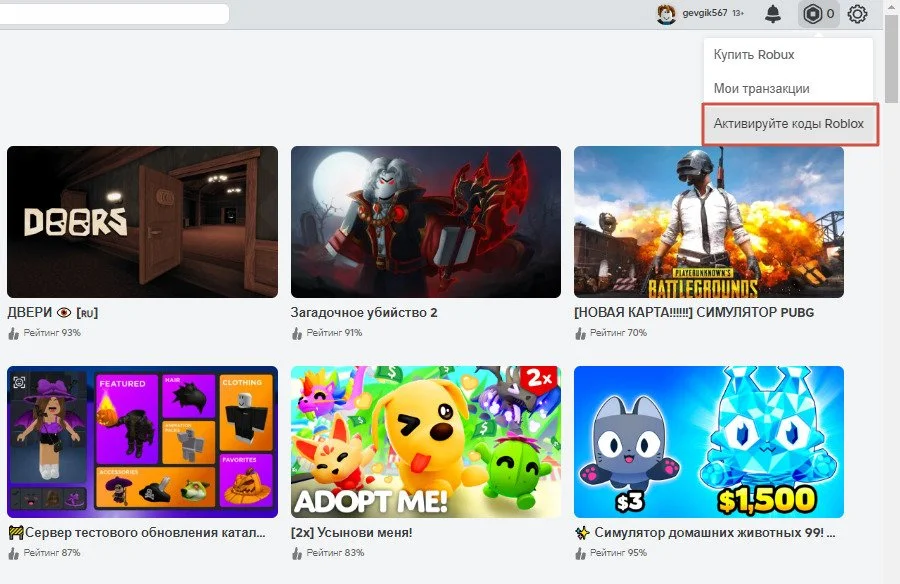
Task: Open the pet simulator 99 thumbnail
Action: pos(709,442)
